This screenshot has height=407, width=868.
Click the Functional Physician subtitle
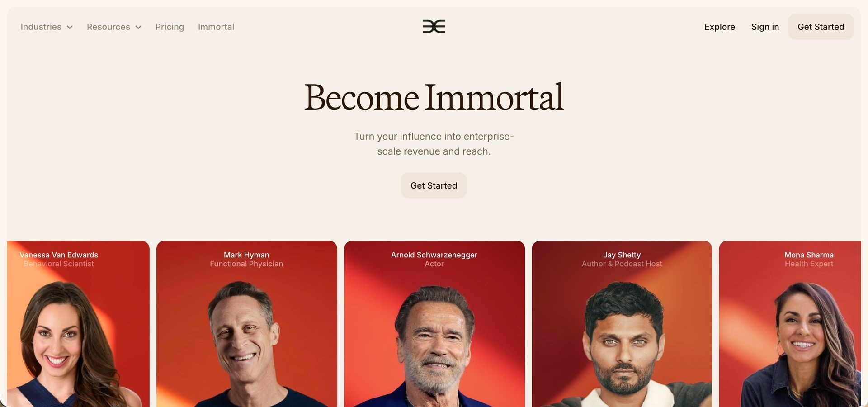(x=246, y=264)
